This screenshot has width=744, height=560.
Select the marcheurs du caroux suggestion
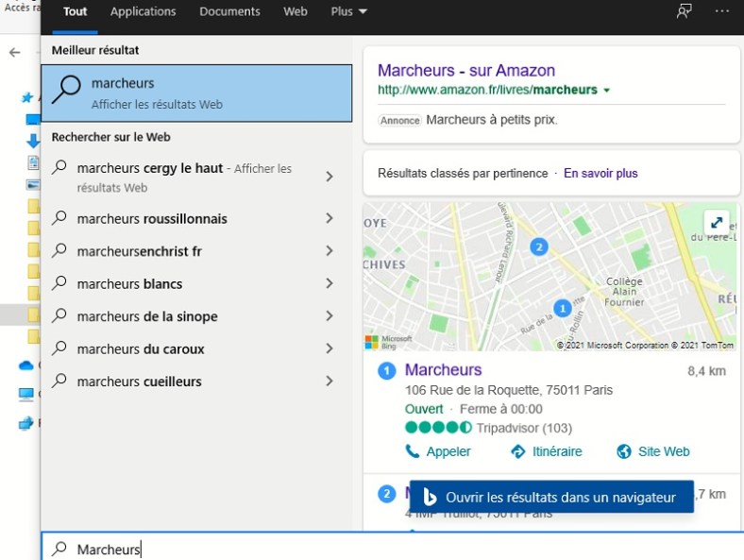pos(141,348)
